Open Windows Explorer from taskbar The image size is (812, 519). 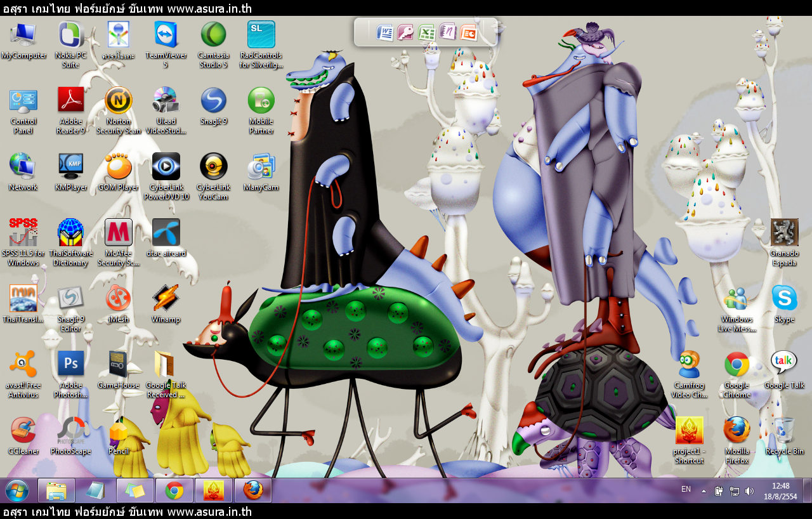tap(56, 490)
